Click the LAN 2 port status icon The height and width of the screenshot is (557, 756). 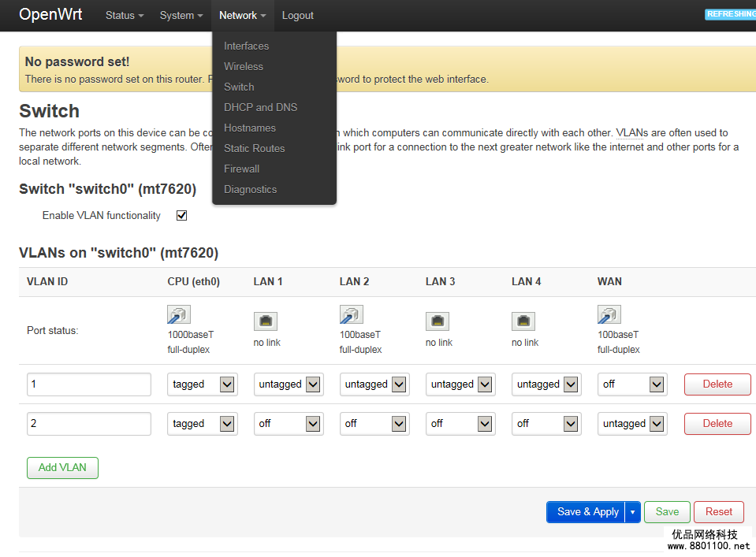pyautogui.click(x=352, y=314)
